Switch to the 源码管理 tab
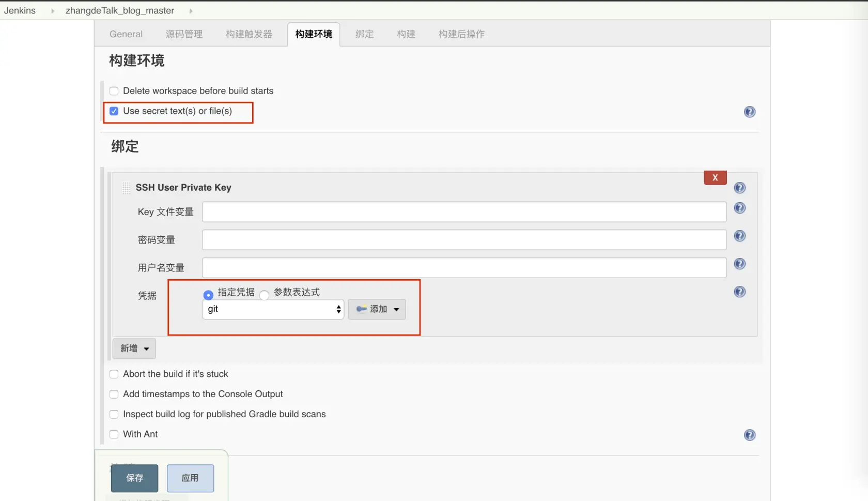This screenshot has height=501, width=868. [x=184, y=34]
